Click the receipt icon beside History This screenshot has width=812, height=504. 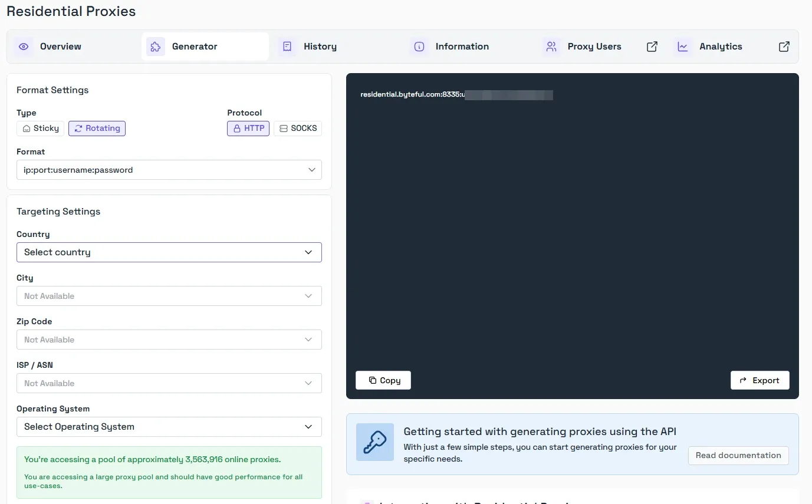[287, 47]
